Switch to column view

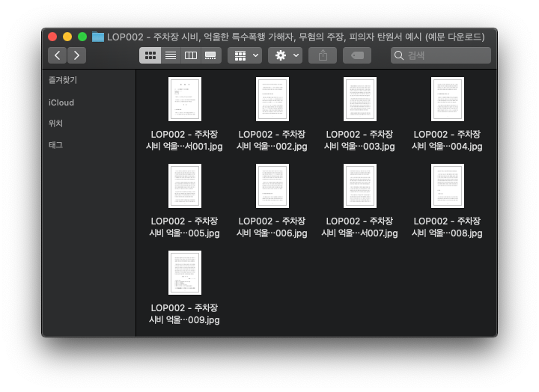[x=190, y=55]
